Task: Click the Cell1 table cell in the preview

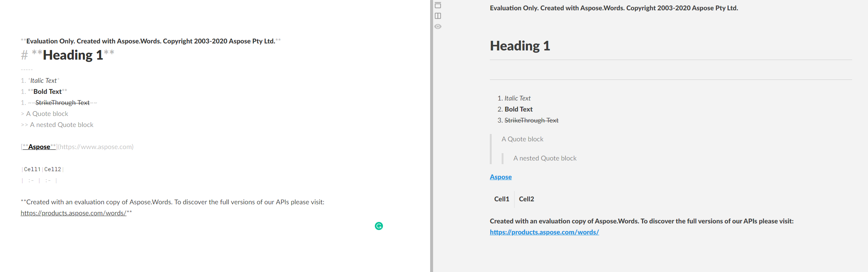Action: [x=502, y=199]
